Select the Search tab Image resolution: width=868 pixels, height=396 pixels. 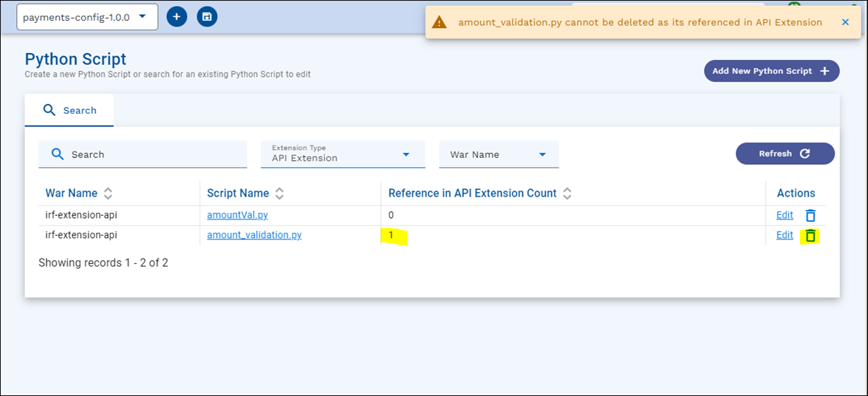pyautogui.click(x=69, y=110)
